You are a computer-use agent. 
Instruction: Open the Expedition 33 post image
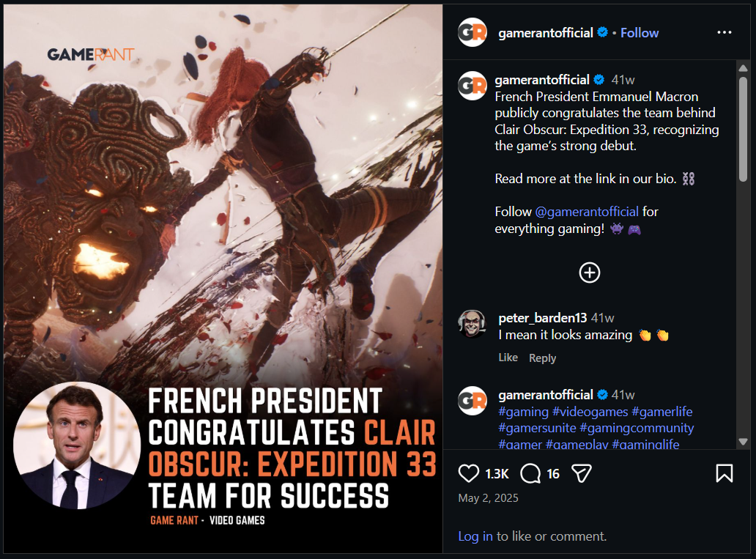tap(223, 279)
